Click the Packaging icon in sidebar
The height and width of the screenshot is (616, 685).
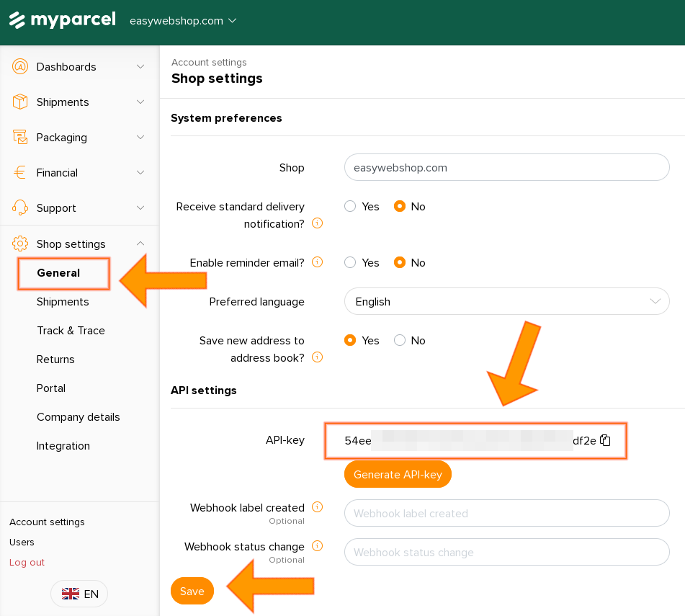(20, 137)
